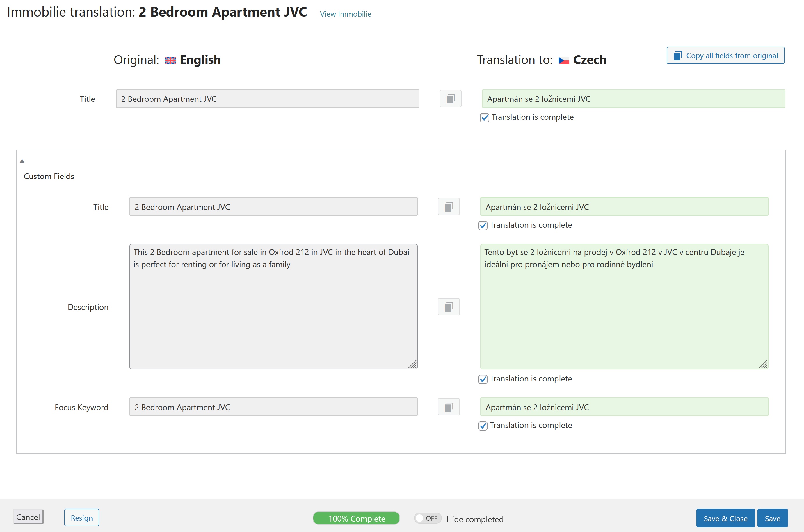Viewport: 804px width, 532px height.
Task: Click the Resign button
Action: click(81, 518)
